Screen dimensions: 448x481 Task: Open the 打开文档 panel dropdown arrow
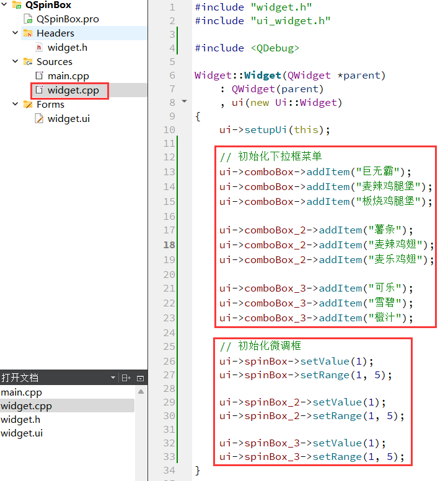tap(113, 378)
